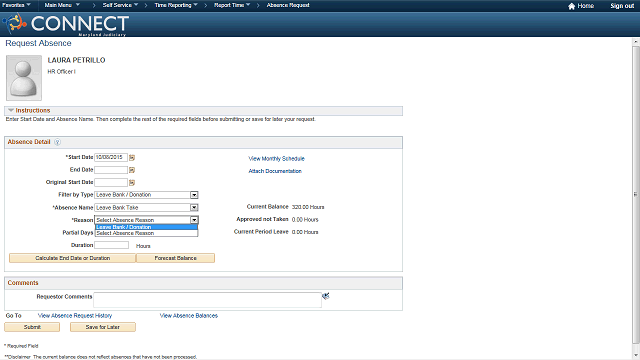Open the Absence Name dropdown
640x360 pixels.
click(x=194, y=208)
